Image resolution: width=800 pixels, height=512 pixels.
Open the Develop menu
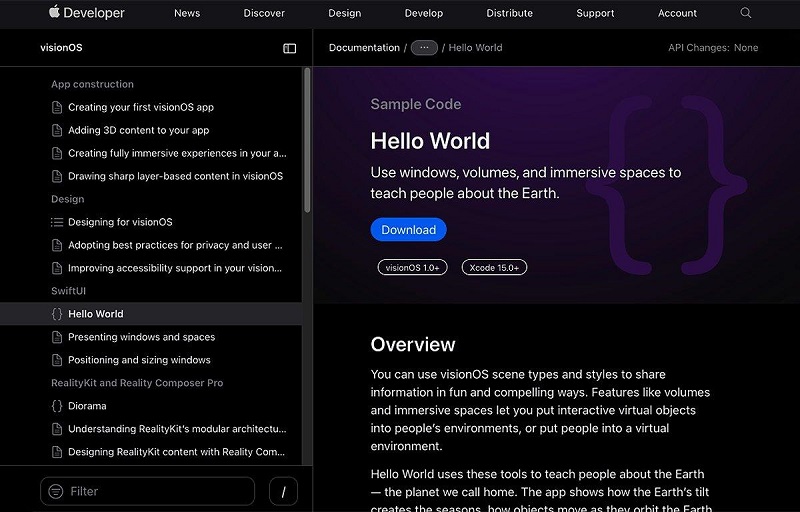(x=423, y=13)
